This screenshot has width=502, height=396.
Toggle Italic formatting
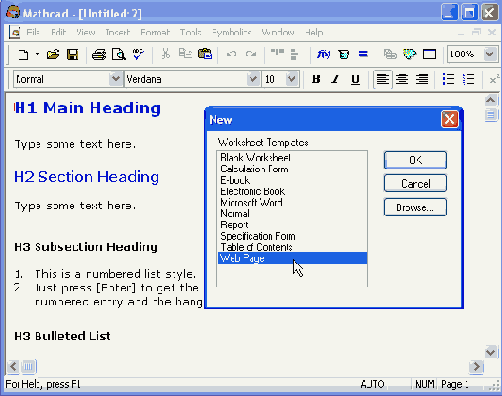[335, 79]
